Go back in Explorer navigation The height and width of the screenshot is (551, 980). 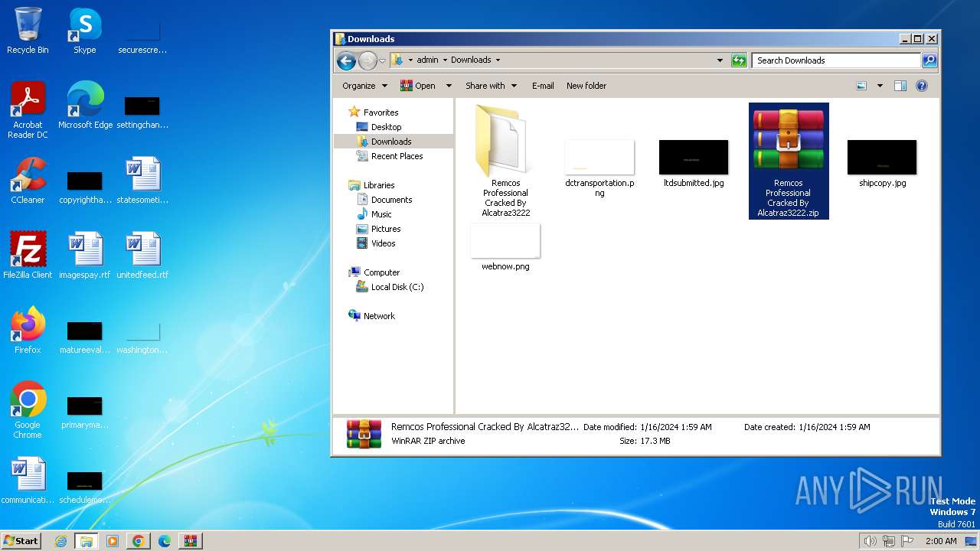click(x=346, y=60)
